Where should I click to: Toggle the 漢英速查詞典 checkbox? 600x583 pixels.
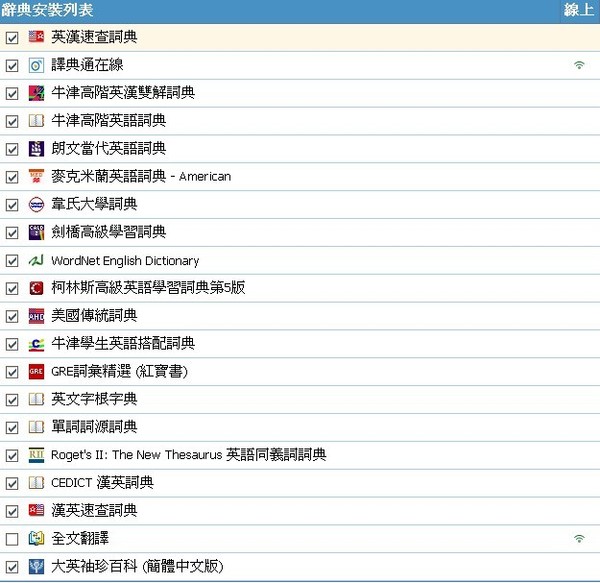click(x=12, y=511)
